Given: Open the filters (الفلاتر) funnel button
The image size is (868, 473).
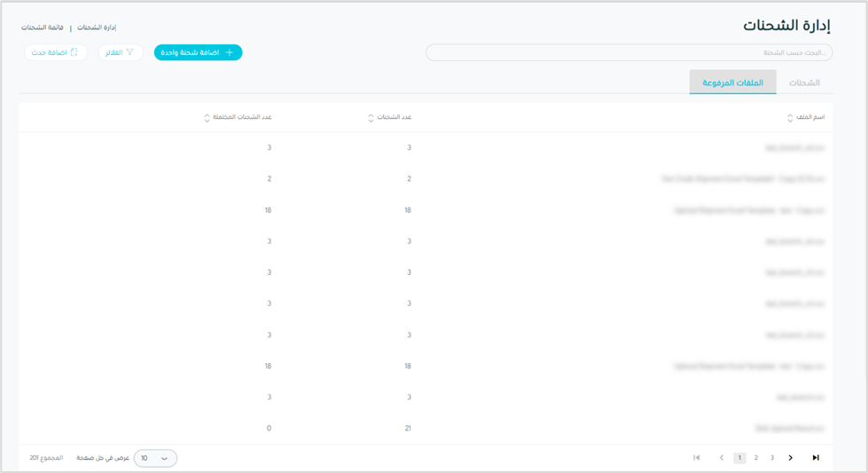Looking at the screenshot, I should pyautogui.click(x=121, y=52).
